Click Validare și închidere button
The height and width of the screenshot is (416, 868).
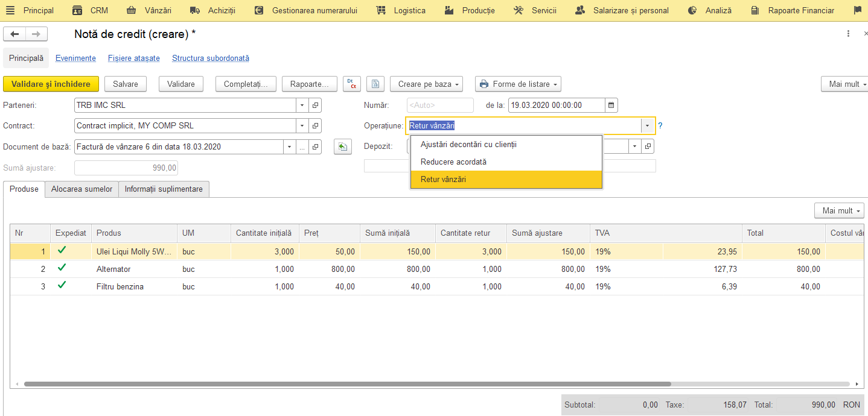tap(51, 84)
